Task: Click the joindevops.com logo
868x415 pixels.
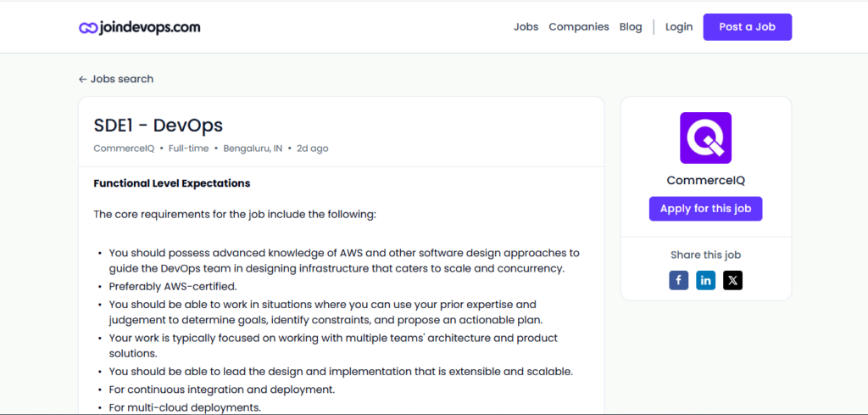Action: [x=140, y=27]
